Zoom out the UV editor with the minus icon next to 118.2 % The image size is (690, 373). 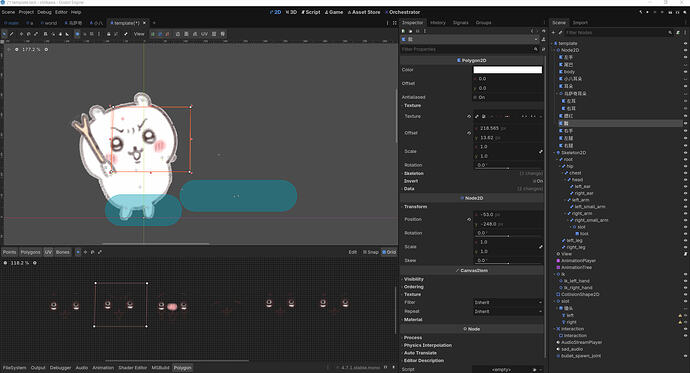[x=5, y=263]
